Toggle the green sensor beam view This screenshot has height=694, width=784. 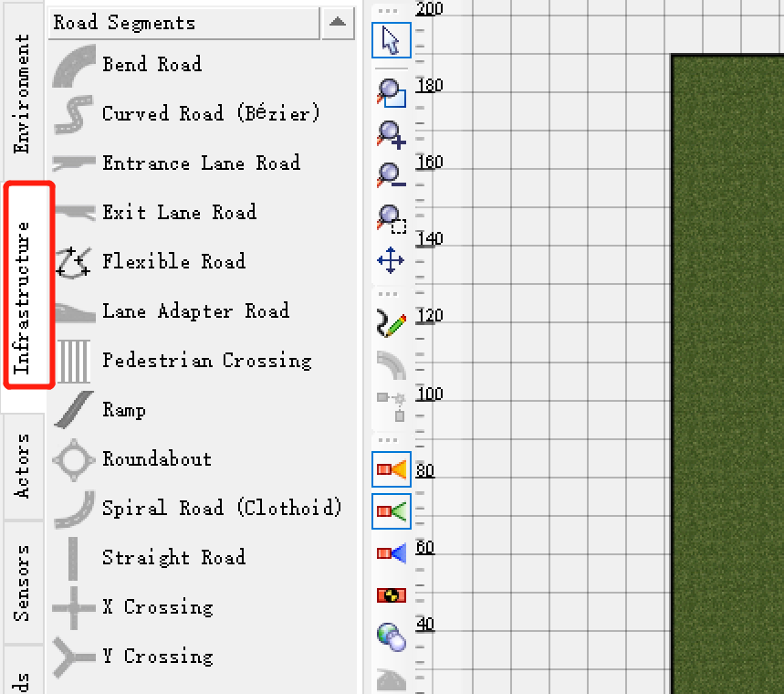click(x=391, y=511)
